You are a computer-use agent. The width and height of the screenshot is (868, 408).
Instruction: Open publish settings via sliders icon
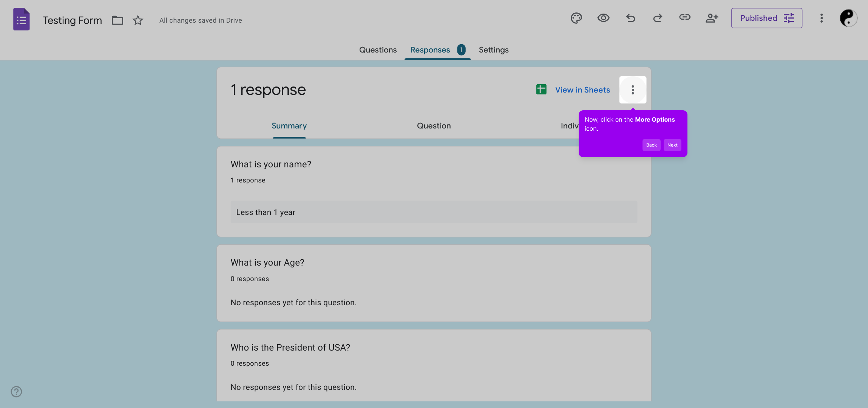788,18
